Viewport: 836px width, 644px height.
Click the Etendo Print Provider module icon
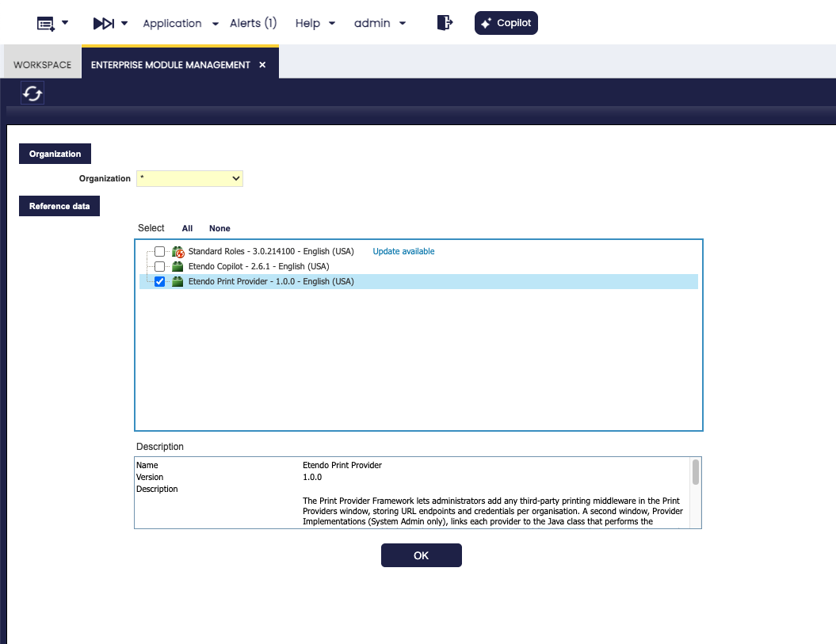178,282
